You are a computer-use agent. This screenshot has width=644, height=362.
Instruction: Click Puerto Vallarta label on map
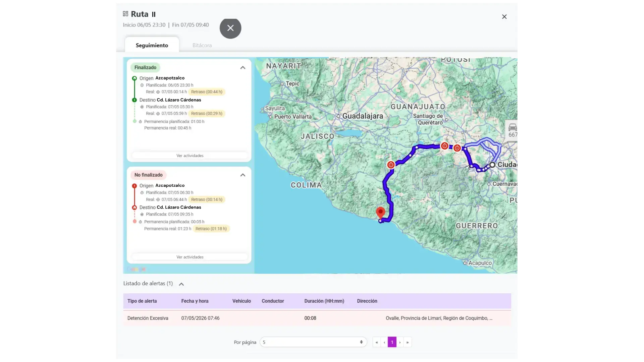pos(293,117)
